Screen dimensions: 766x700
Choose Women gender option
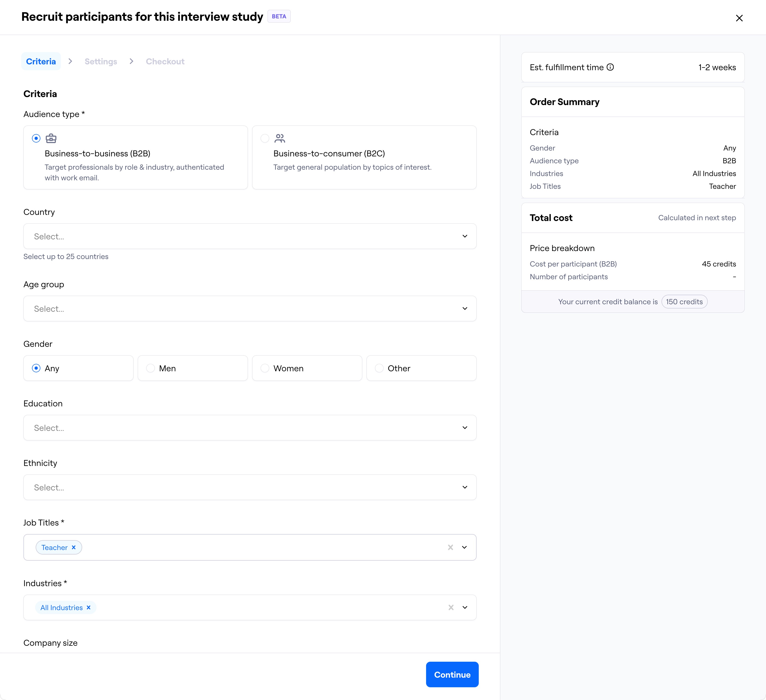[x=265, y=368]
